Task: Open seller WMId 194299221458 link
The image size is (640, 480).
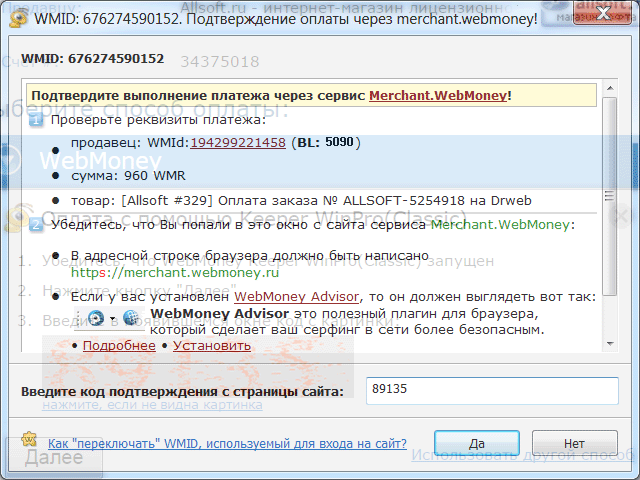Action: click(x=238, y=143)
